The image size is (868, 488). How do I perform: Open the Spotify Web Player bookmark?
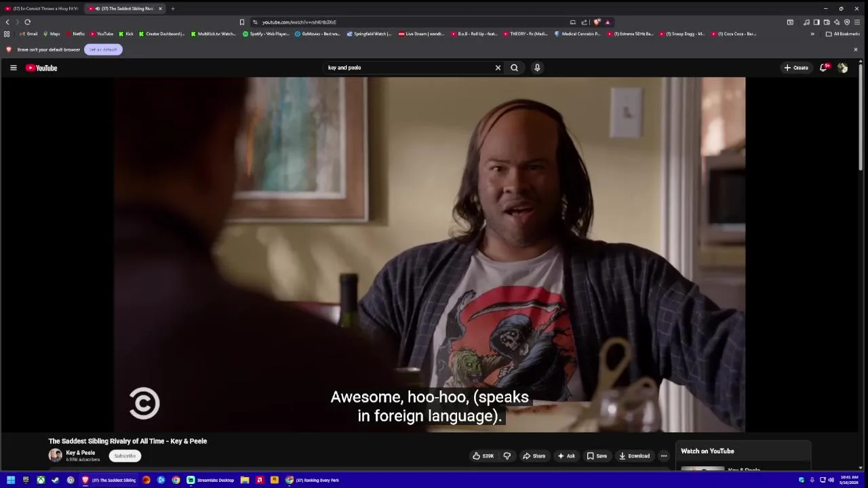266,34
